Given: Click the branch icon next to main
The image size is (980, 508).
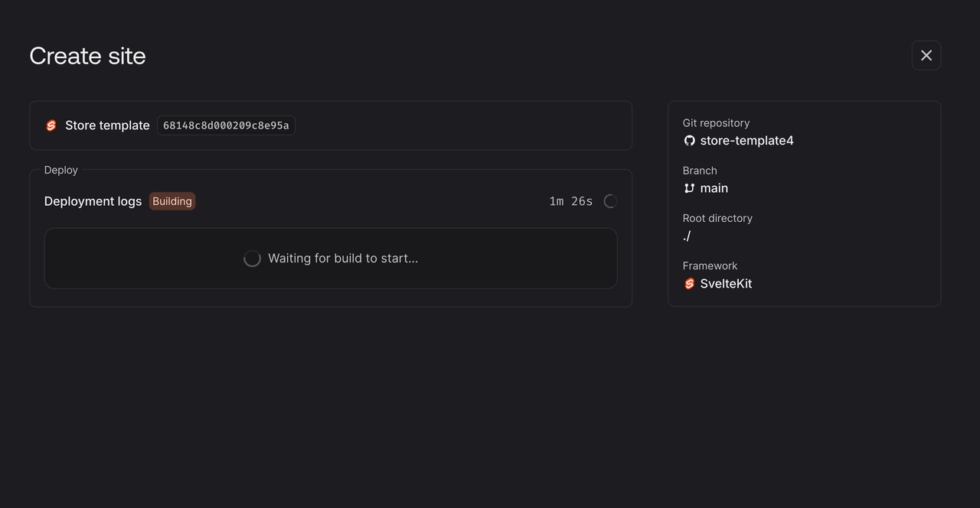Looking at the screenshot, I should [x=689, y=188].
